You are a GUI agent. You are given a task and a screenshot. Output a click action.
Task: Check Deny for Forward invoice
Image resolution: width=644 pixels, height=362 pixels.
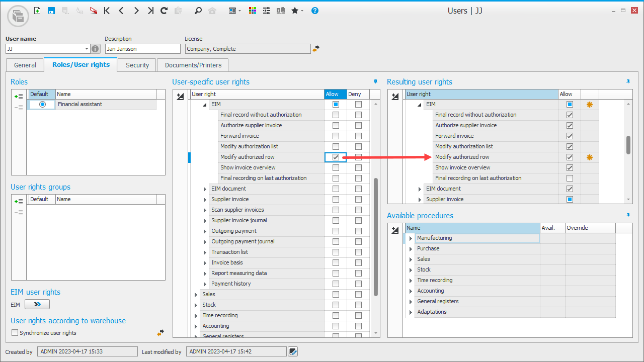(358, 136)
